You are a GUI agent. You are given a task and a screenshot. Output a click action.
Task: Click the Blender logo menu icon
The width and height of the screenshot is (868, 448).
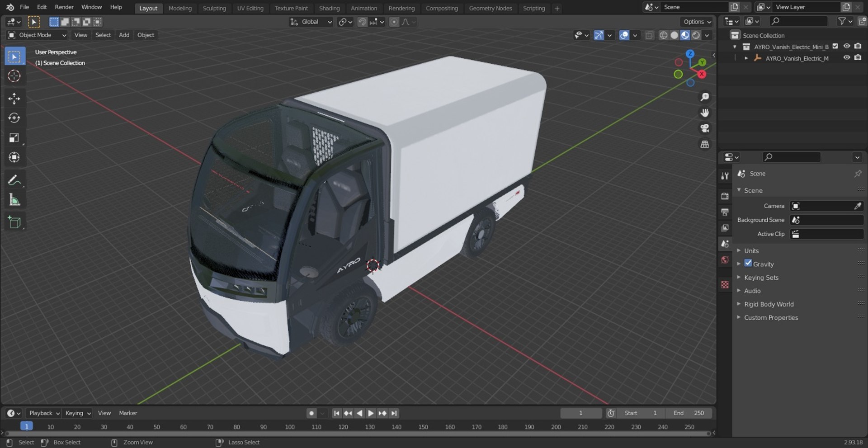[x=10, y=7]
